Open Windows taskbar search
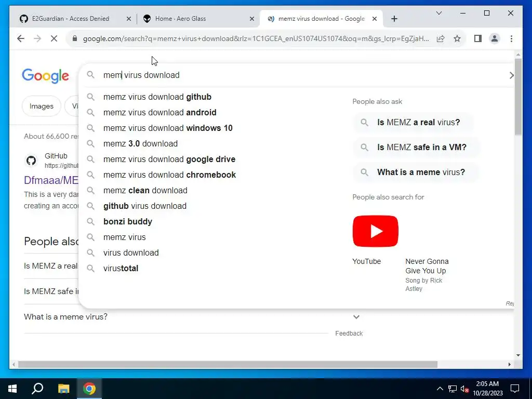The height and width of the screenshot is (399, 532). click(37, 389)
